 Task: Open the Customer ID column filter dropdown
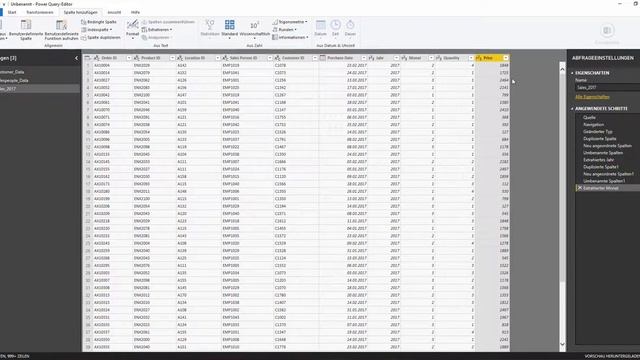[x=315, y=58]
